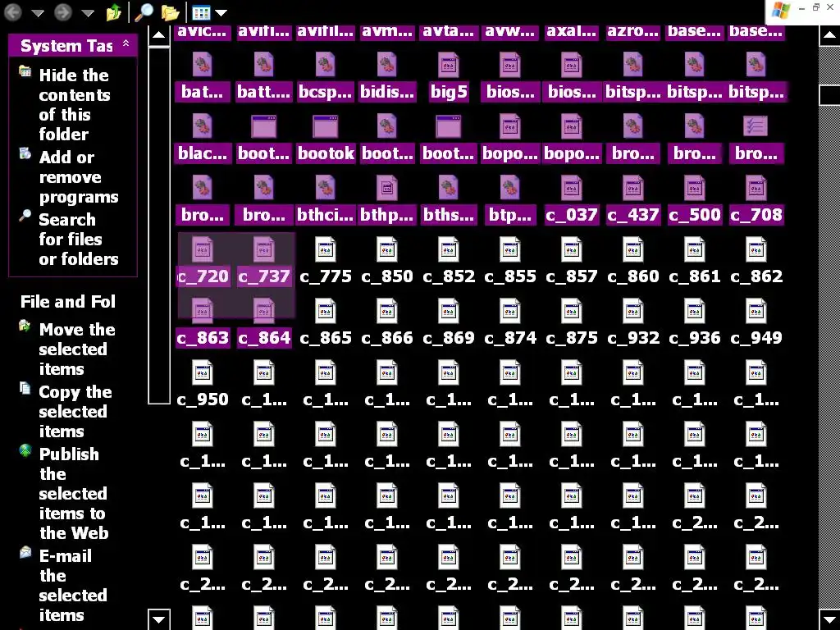The image size is (840, 630).
Task: Click the task pane scroll up arrow
Action: pos(158,35)
